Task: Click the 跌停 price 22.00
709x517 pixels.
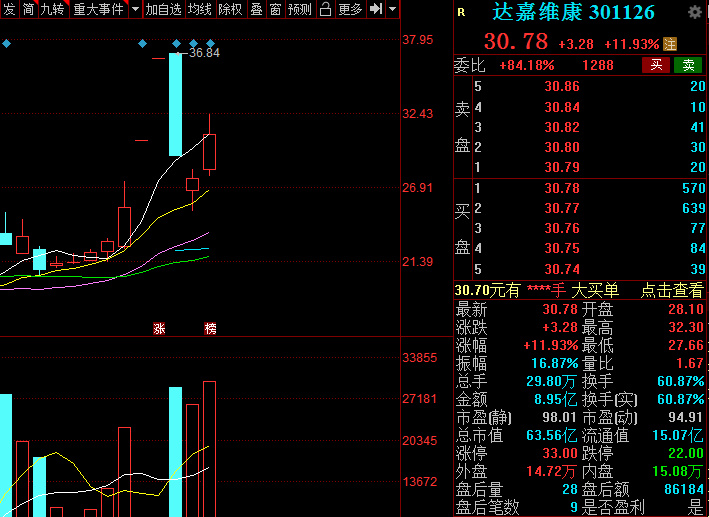Action: coord(686,453)
